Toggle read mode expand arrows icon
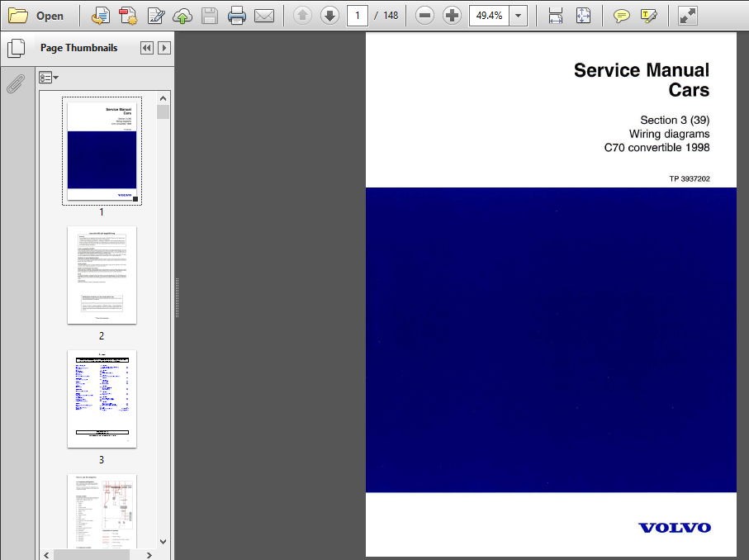This screenshot has height=560, width=749. [x=687, y=16]
